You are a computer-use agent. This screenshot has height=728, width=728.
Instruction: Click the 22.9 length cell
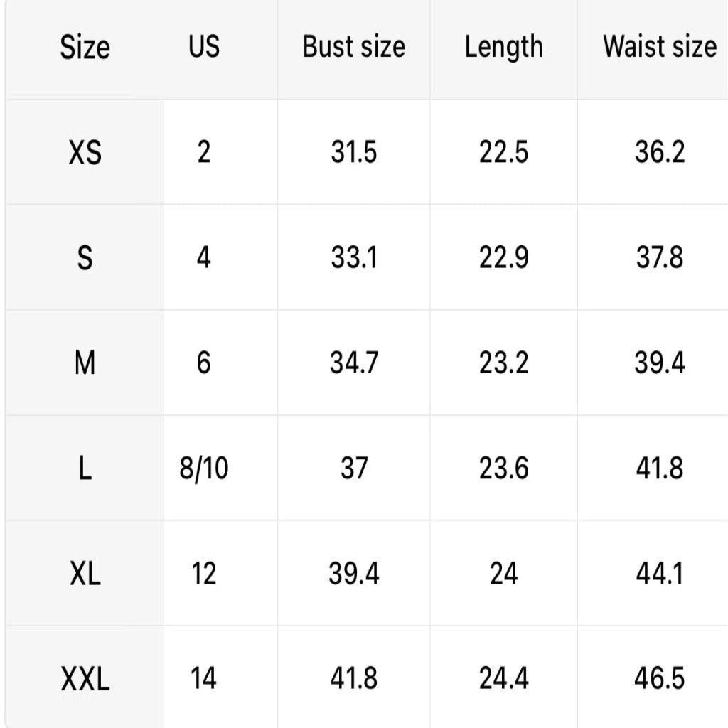click(503, 258)
